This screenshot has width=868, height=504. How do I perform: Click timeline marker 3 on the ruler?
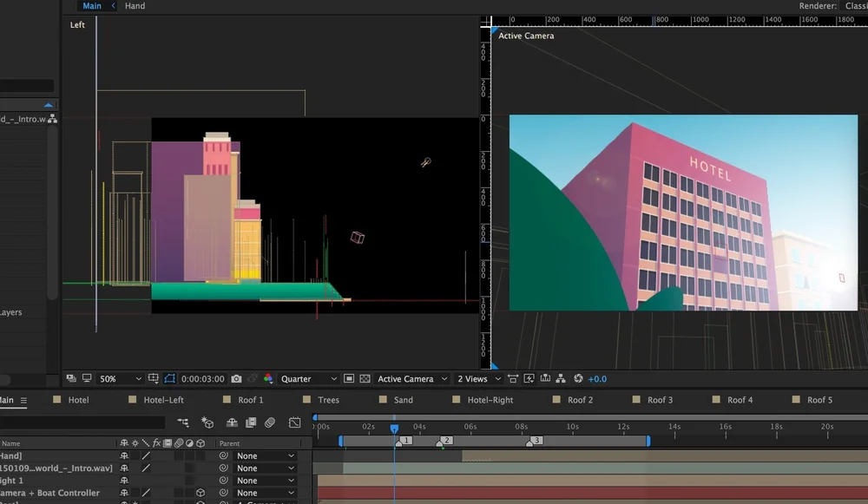coord(530,442)
